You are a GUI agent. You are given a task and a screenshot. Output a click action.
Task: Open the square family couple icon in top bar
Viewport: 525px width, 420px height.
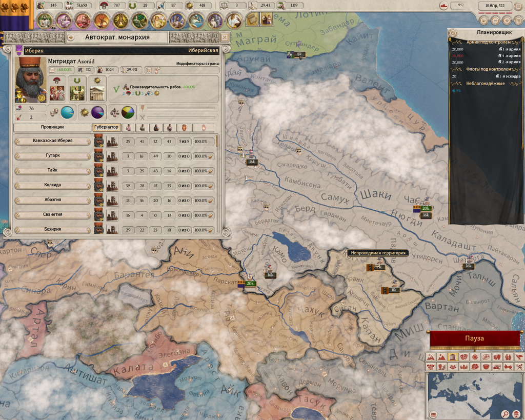click(267, 19)
